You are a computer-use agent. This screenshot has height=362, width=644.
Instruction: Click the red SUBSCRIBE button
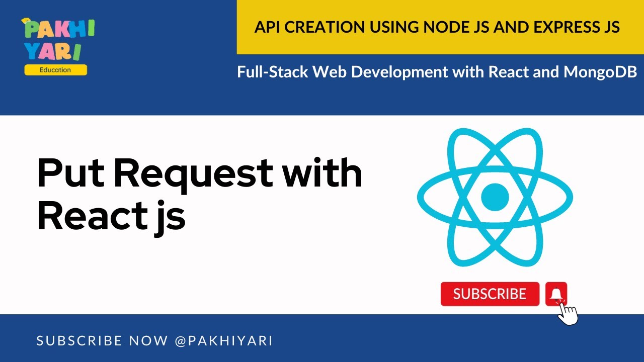490,294
